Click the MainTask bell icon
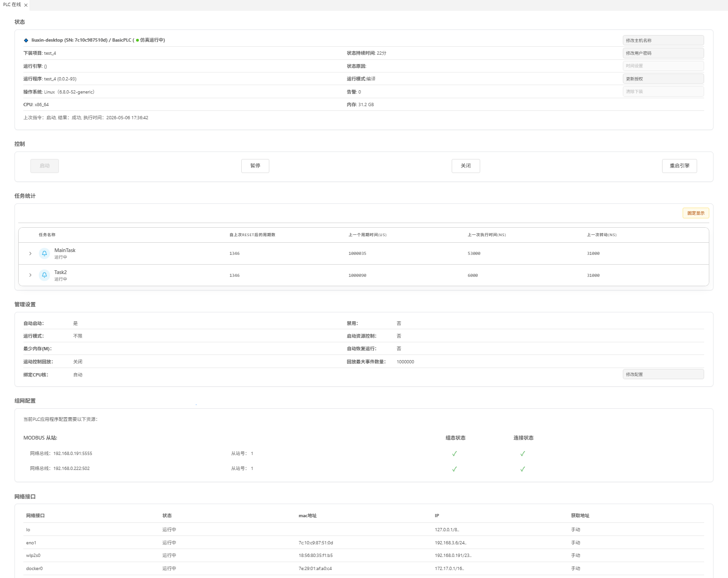The height and width of the screenshot is (578, 728). [x=44, y=253]
